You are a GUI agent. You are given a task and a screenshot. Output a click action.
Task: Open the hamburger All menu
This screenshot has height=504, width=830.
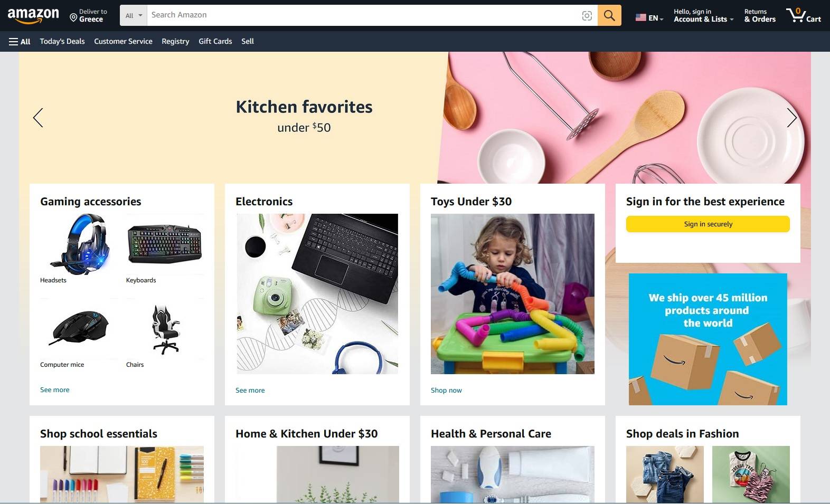click(x=20, y=41)
